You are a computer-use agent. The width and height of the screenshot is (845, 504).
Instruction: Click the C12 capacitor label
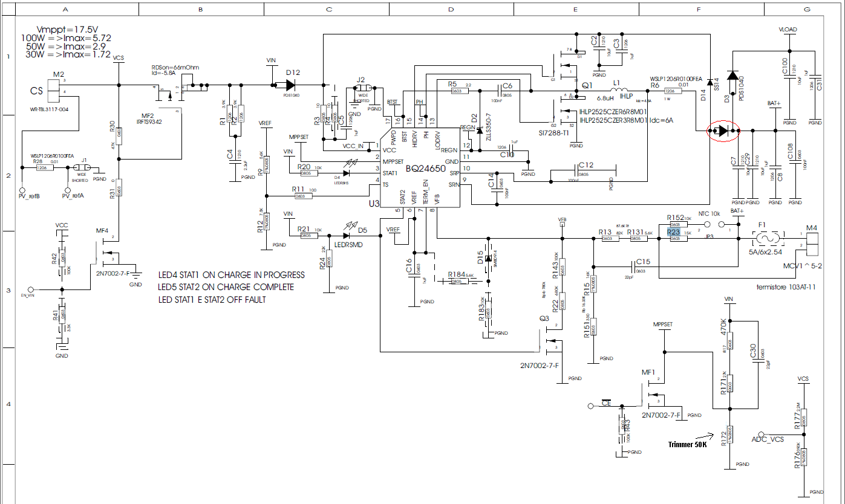[x=586, y=165]
